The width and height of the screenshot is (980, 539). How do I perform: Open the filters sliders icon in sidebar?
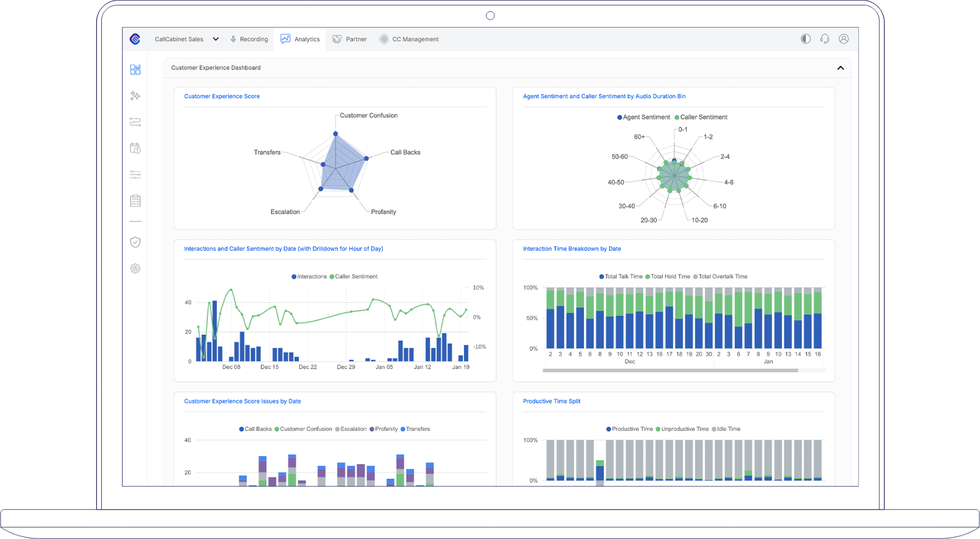click(x=135, y=174)
